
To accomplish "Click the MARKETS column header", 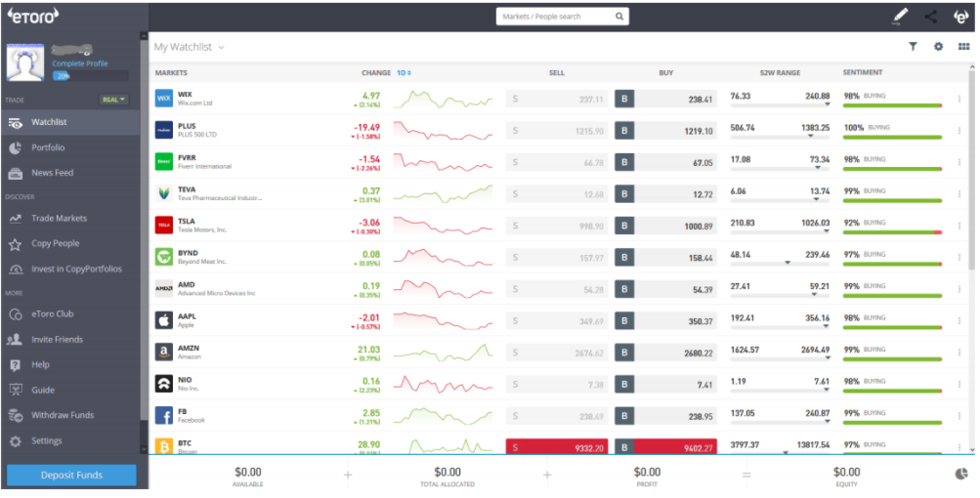I will point(171,73).
